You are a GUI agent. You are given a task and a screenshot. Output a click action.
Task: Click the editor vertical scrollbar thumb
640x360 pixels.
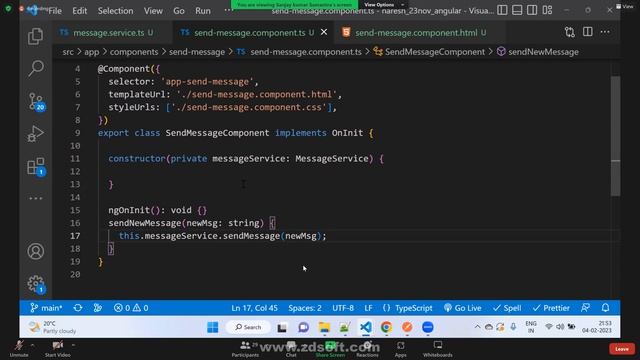click(x=616, y=136)
